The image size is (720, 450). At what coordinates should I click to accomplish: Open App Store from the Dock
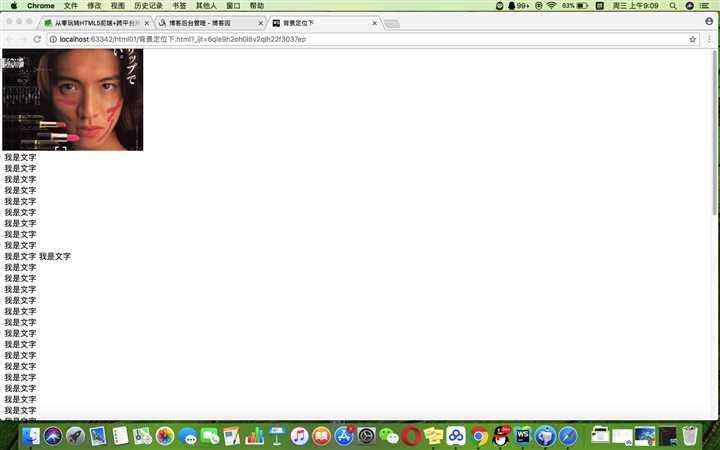[344, 436]
